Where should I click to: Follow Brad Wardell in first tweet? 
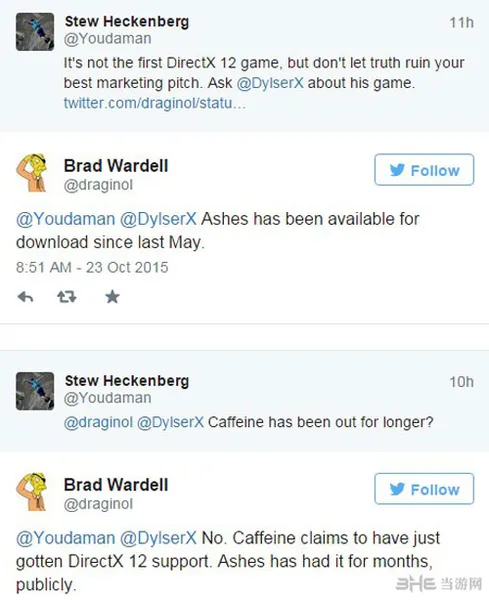pos(424,170)
